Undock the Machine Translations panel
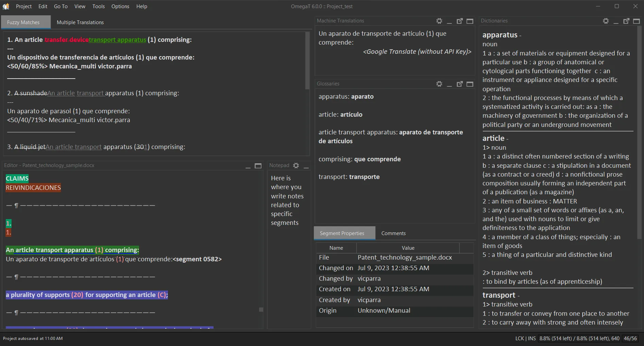 tap(460, 21)
